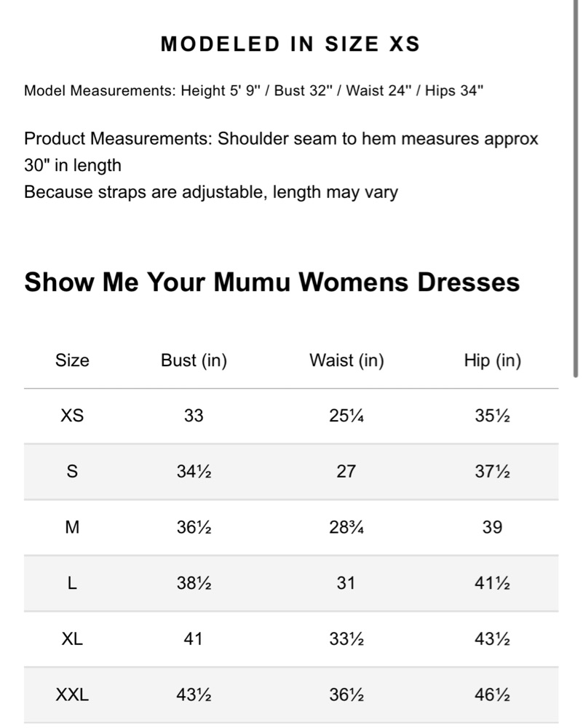
Task: Click the Hip (in) column header
Action: [493, 361]
